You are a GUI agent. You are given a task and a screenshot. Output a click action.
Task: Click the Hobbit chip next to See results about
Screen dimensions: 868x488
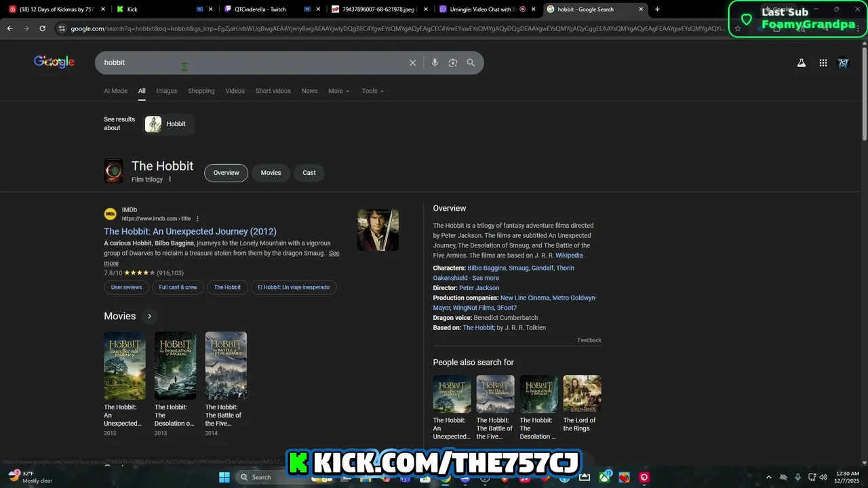[170, 124]
